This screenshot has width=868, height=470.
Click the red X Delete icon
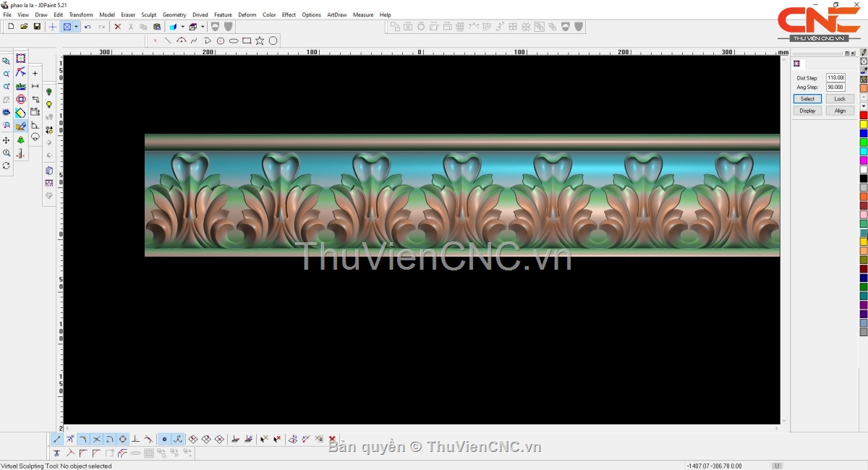[x=118, y=27]
